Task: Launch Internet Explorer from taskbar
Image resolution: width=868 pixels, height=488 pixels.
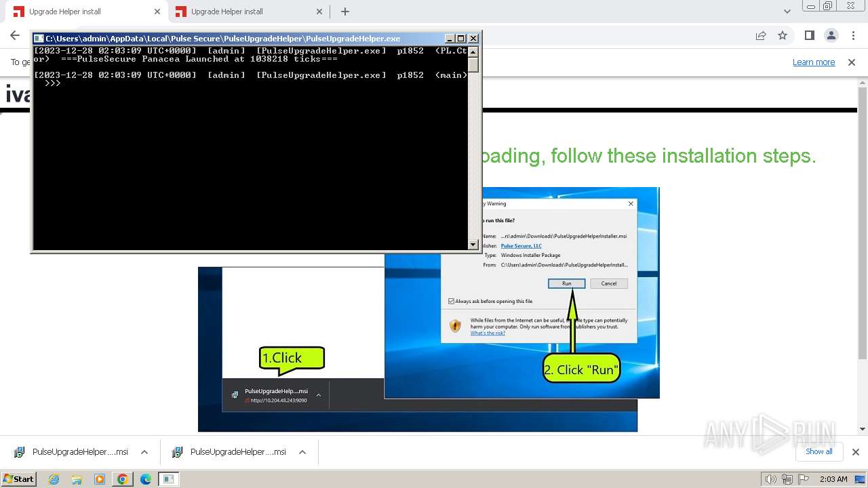Action: pos(54,479)
